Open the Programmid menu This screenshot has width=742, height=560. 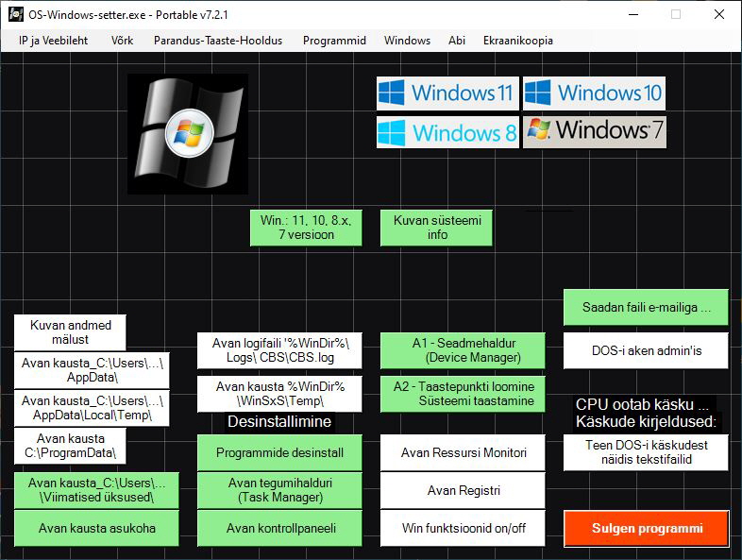coord(334,41)
